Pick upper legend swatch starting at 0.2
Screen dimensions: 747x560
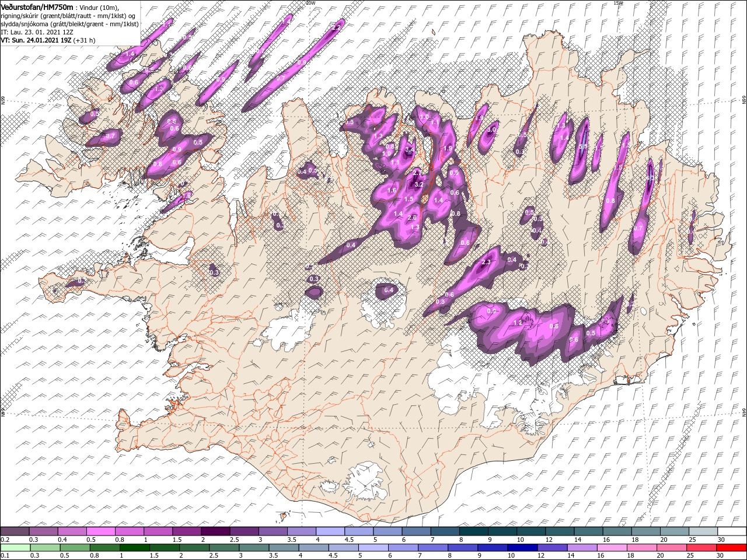15,531
